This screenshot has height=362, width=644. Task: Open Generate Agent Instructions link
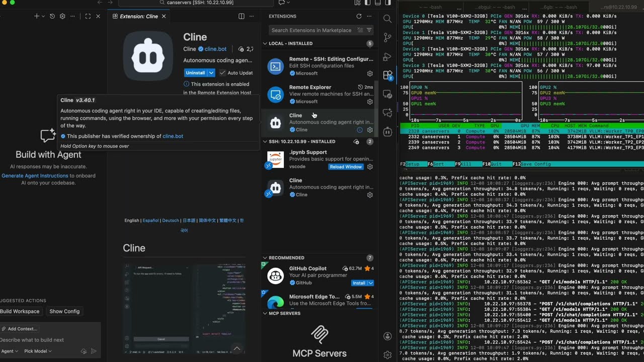point(35,176)
